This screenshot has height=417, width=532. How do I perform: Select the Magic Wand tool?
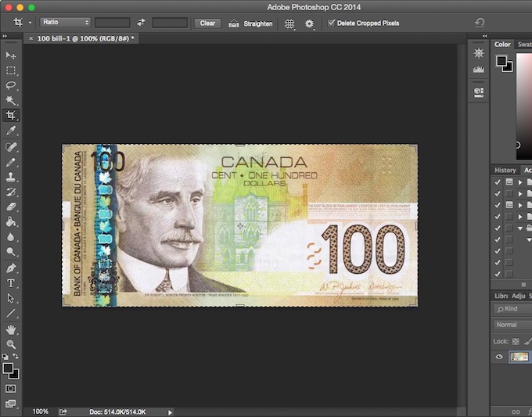point(11,100)
